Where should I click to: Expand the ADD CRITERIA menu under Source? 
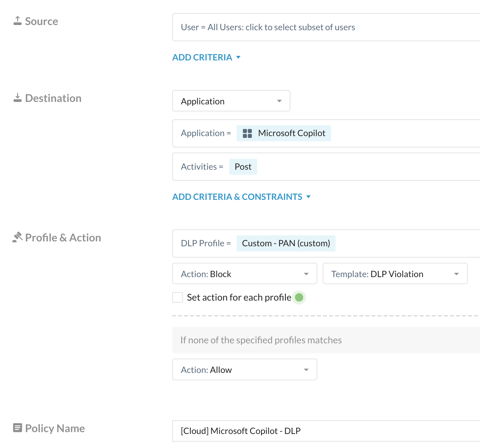206,57
